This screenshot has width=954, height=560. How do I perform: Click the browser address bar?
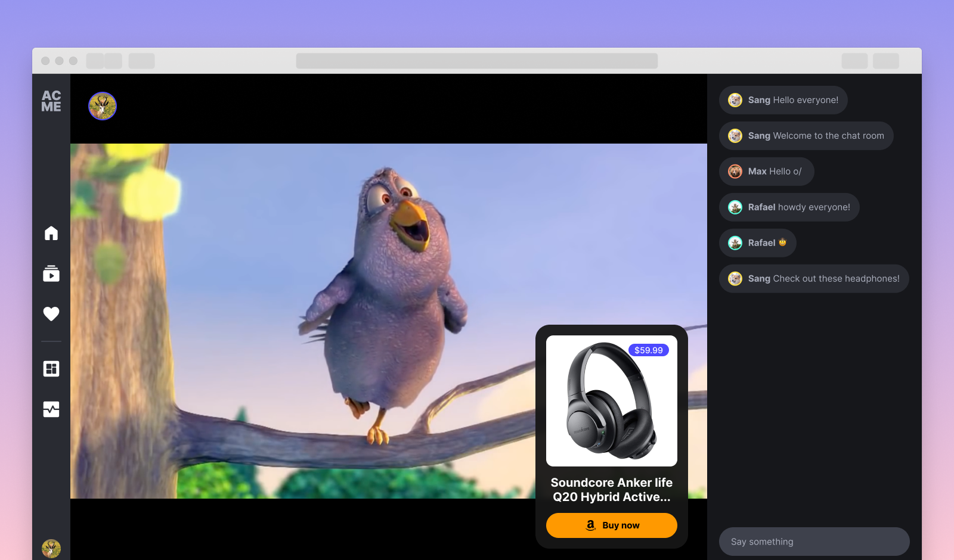click(x=477, y=61)
